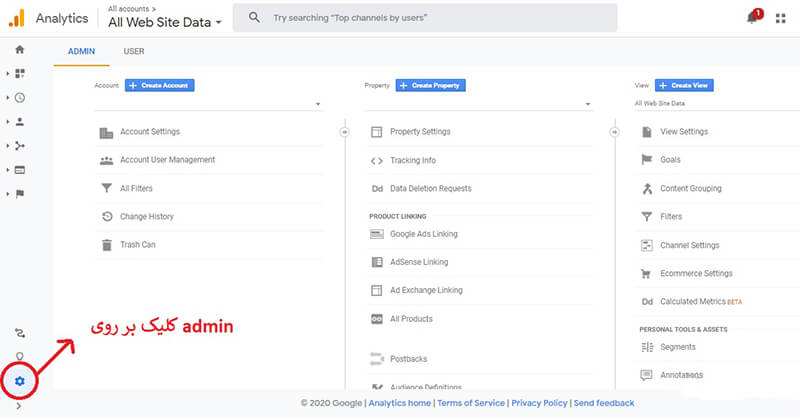Select the ADMIN tab

(82, 50)
